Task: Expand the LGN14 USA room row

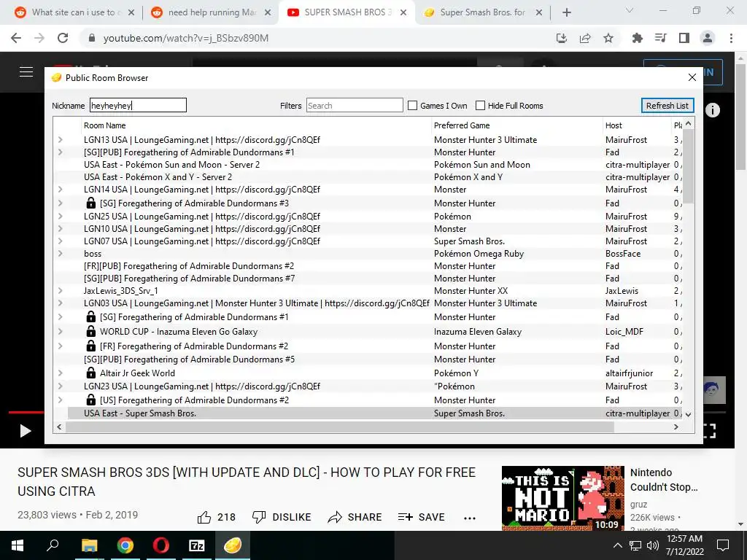Action: pos(60,189)
